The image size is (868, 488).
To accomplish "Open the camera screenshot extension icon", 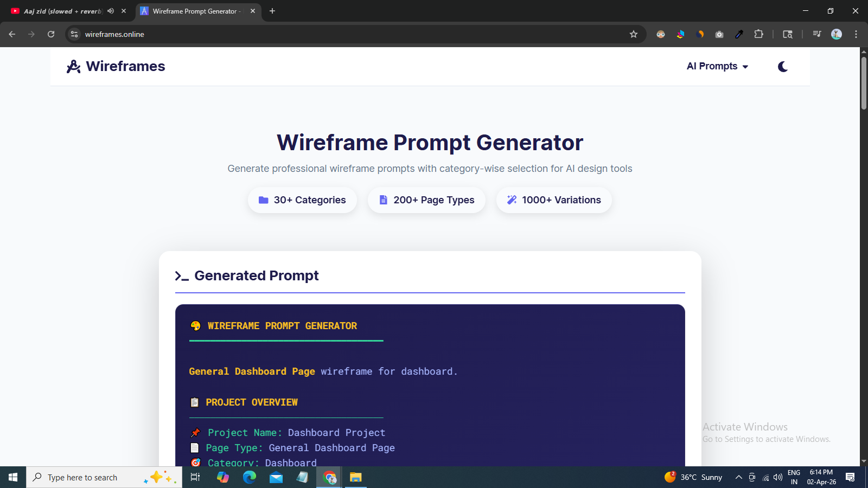I will [719, 34].
